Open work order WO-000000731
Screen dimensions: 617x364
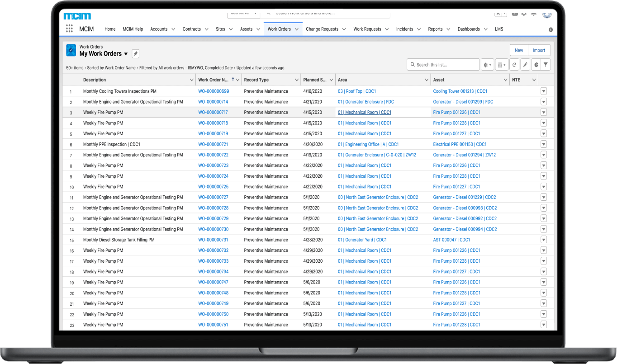pyautogui.click(x=213, y=240)
